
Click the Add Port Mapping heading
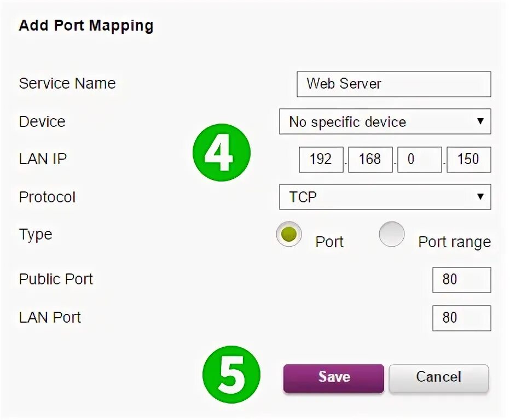tap(86, 26)
